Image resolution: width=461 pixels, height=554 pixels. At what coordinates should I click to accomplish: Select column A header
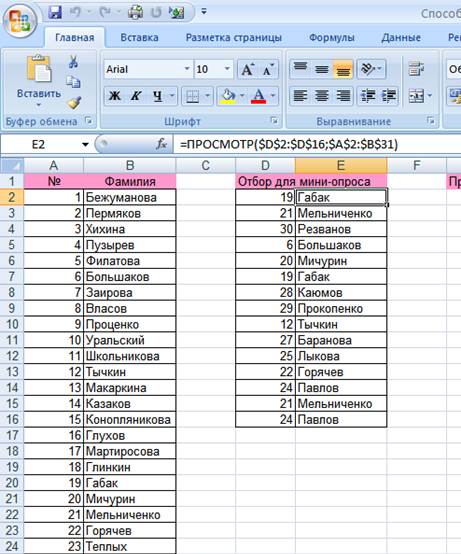(54, 165)
